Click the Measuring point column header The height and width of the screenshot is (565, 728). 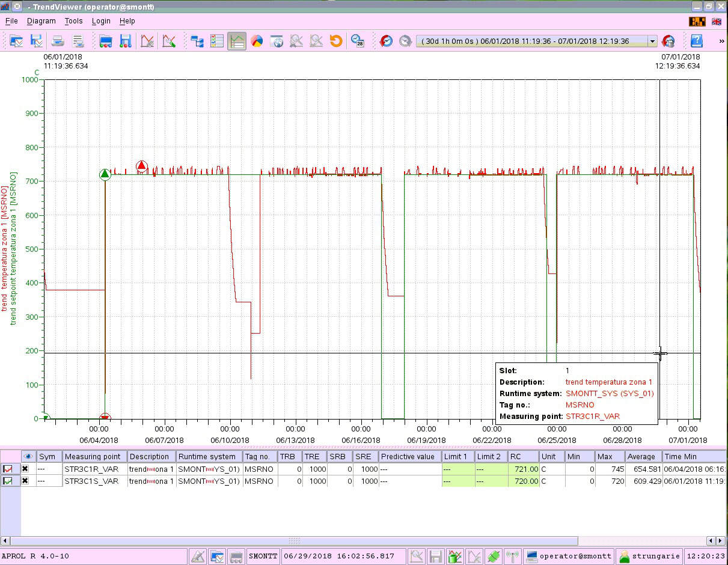(x=94, y=456)
